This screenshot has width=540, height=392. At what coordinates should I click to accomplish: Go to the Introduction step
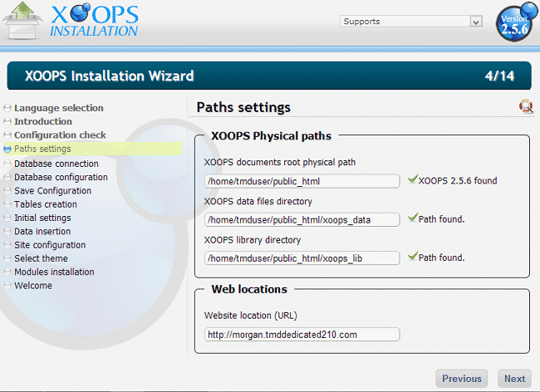click(43, 121)
